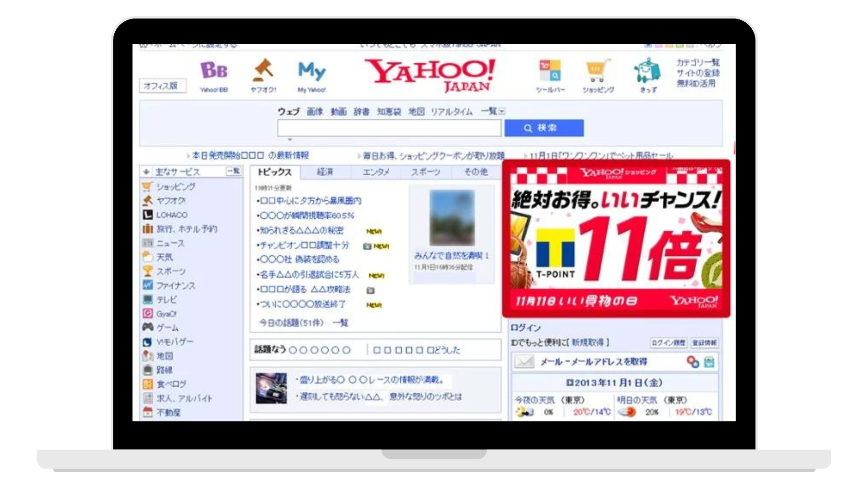This screenshot has height=488, width=868.
Task: Click the 旅行、ホテル予約 icon in the sidebar
Action: [x=147, y=229]
